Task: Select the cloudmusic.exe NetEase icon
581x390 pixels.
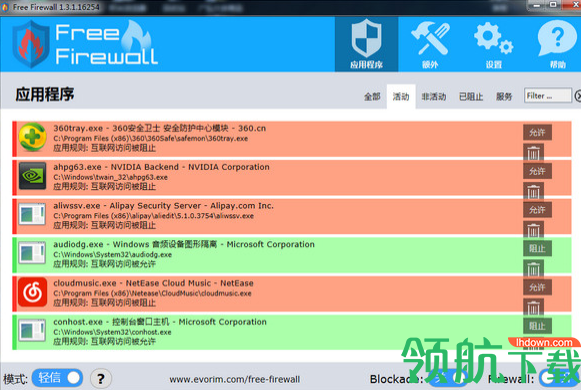Action: pyautogui.click(x=33, y=292)
